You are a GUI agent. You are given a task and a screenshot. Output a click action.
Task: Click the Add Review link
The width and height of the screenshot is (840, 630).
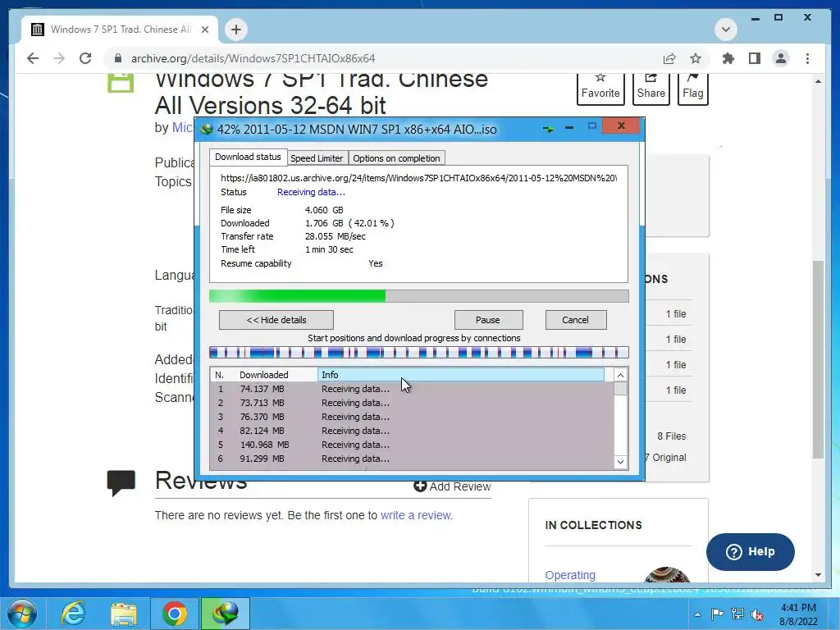tap(452, 486)
